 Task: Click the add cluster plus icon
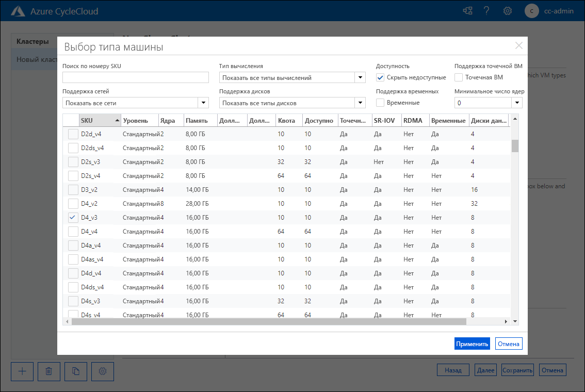[x=22, y=371]
